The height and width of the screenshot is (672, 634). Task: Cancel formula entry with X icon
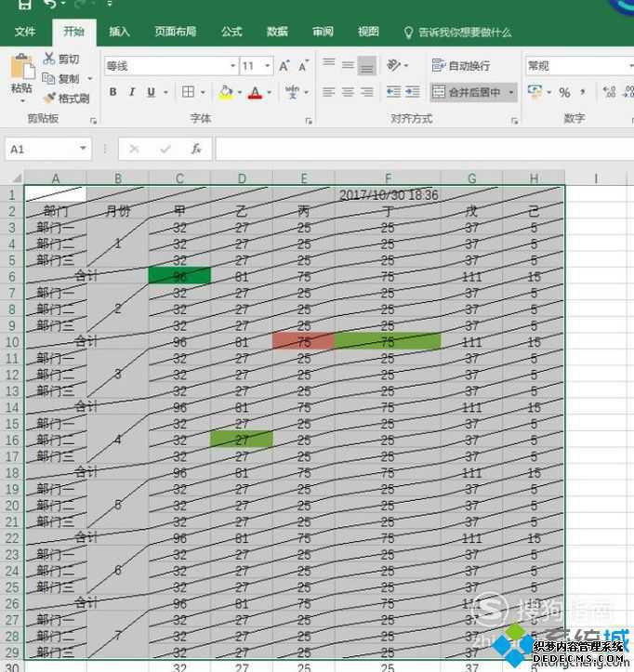[134, 149]
